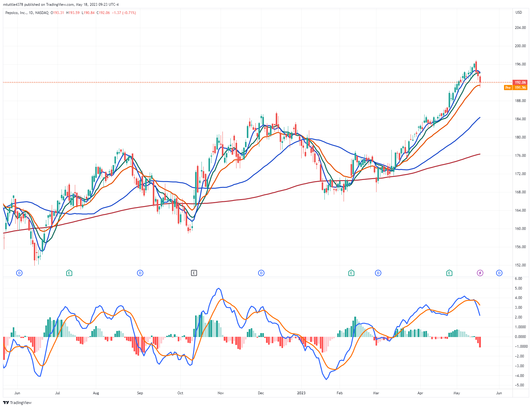532x408 pixels.
Task: Click the dividend marker in early March
Action: tap(378, 273)
